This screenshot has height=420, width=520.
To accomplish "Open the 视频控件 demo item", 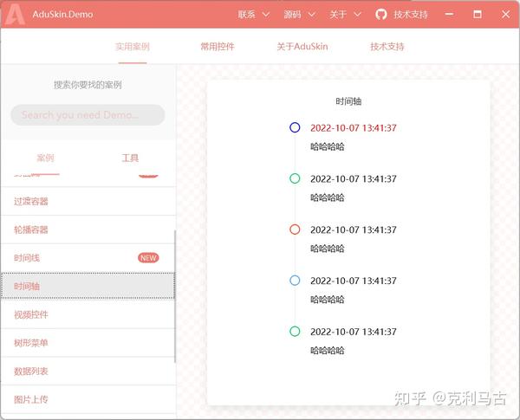I will (88, 314).
